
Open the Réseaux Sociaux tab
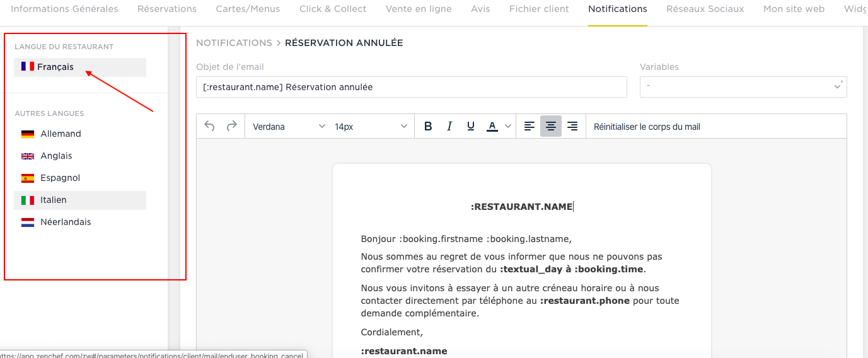[705, 9]
